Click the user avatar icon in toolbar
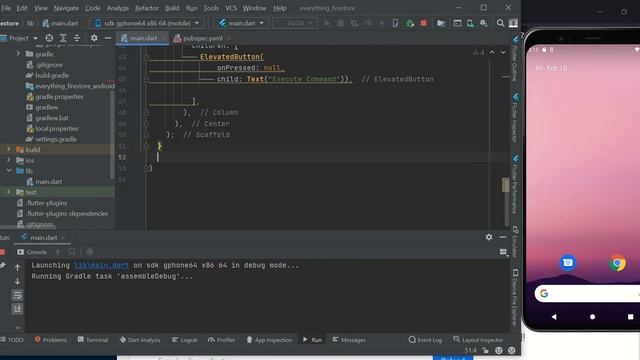This screenshot has height=360, width=640. 513,23
